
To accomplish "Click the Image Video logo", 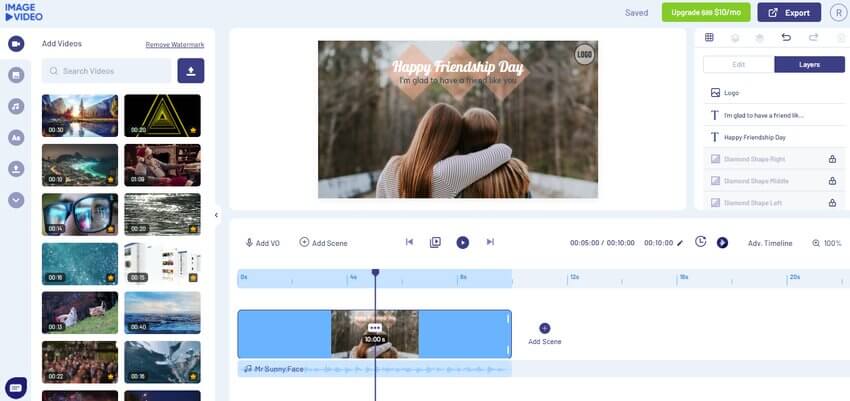I will [x=24, y=12].
